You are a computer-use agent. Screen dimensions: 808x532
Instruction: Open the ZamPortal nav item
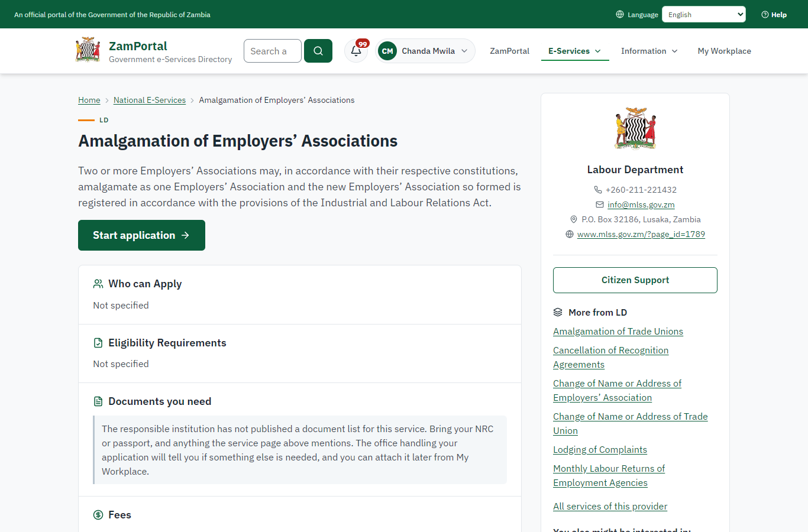tap(510, 51)
